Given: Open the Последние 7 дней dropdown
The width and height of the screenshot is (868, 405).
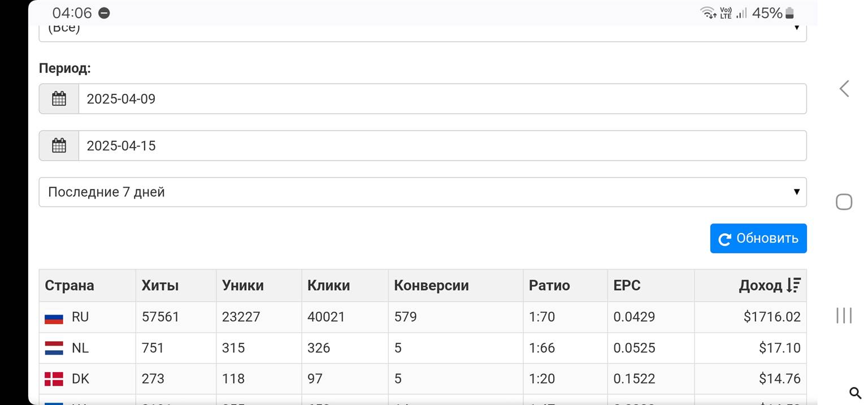Looking at the screenshot, I should coord(422,192).
